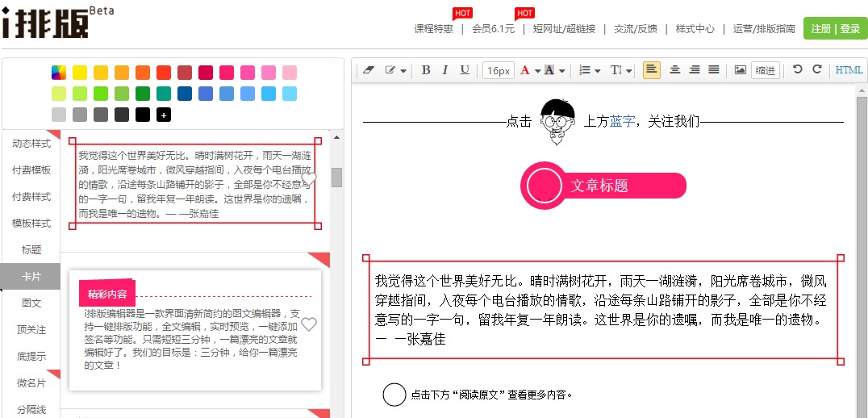
Task: Open the 运营/排版指南 link
Action: point(764,29)
